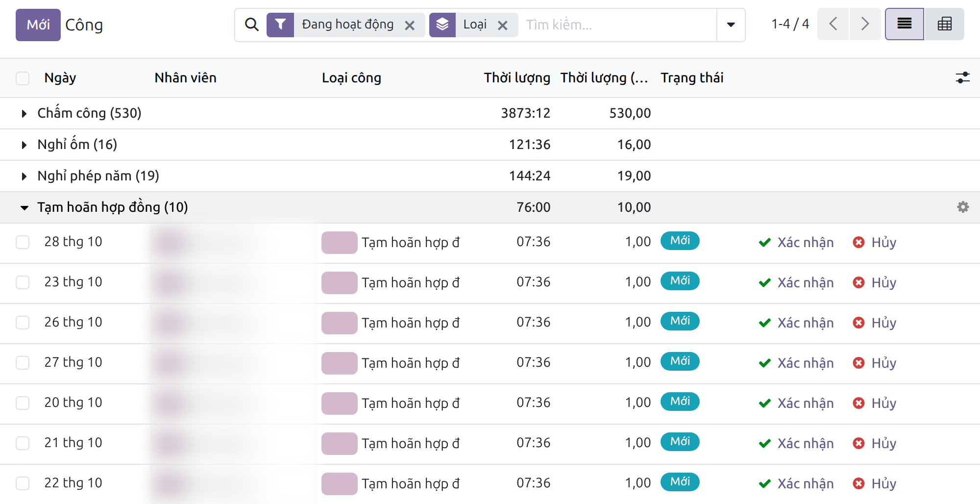Click the color tag in 27 thg 10 row
Screen dimensions: 980x504
(x=339, y=363)
